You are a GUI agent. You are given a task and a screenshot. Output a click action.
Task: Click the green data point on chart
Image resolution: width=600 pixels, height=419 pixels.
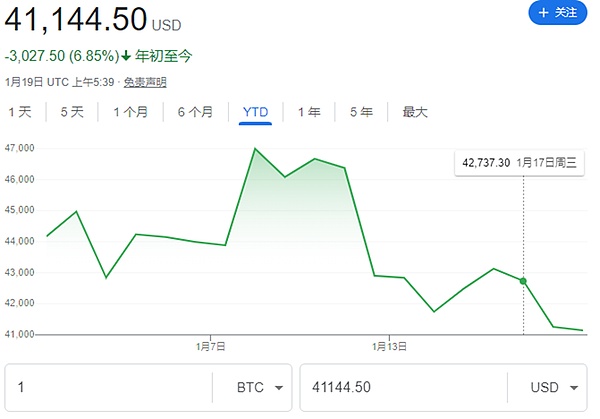point(524,281)
